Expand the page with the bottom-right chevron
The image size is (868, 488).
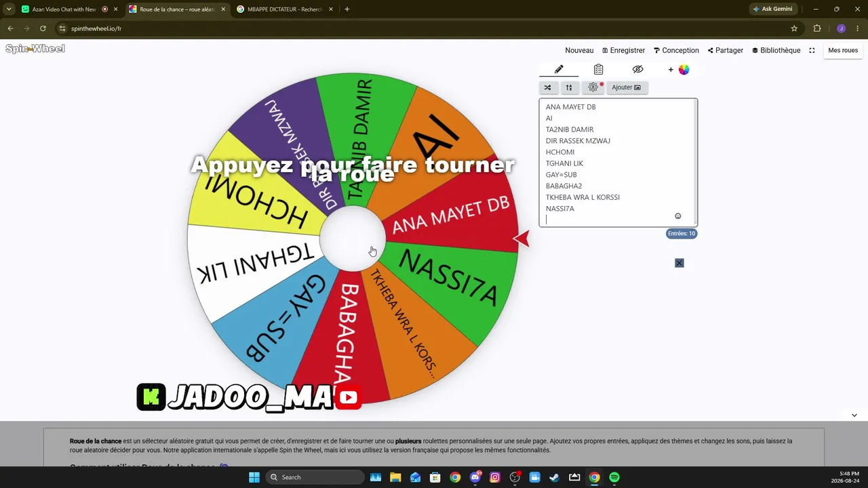tap(854, 415)
